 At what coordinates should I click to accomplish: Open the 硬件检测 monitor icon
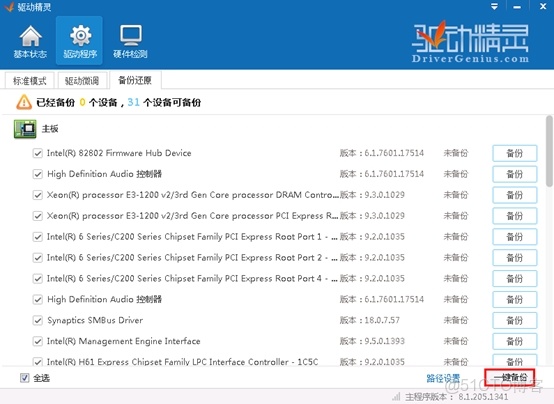(130, 42)
